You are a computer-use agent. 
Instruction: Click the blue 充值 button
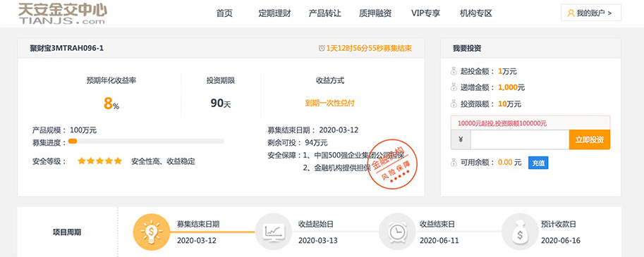click(x=538, y=163)
